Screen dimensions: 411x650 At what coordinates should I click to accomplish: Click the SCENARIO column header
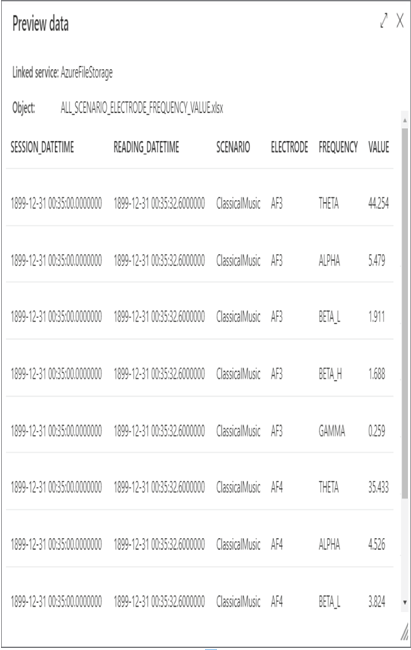coord(233,147)
